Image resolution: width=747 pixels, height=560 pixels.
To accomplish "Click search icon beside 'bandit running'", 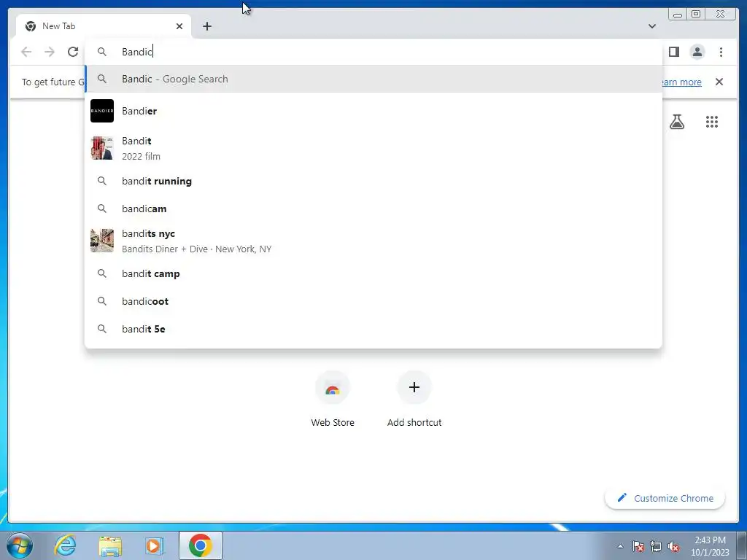I will click(102, 181).
